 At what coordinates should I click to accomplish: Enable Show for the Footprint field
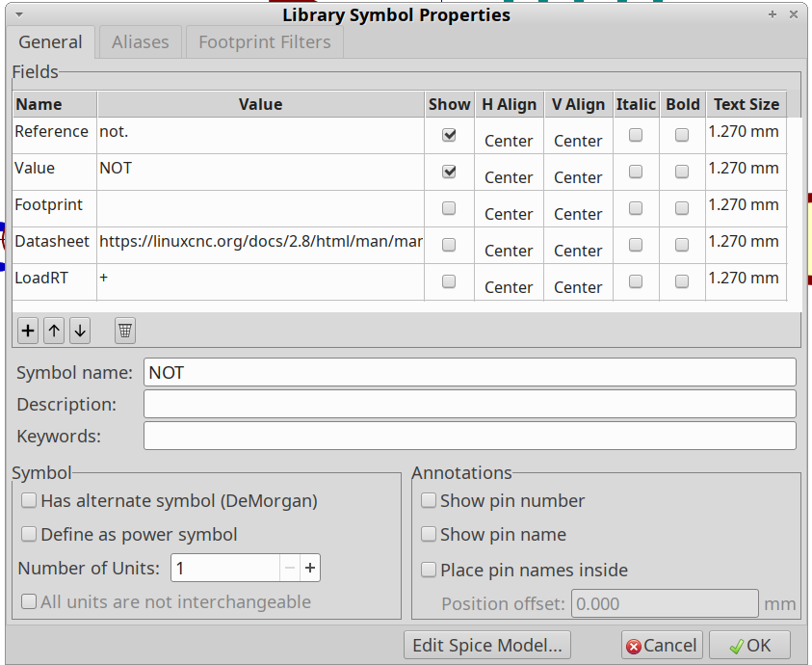click(449, 208)
